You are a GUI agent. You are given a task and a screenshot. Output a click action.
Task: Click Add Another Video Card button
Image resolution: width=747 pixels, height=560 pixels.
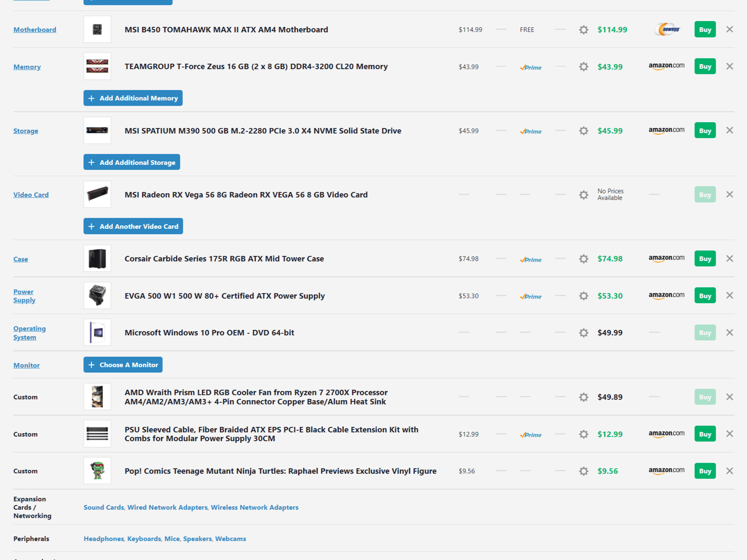[133, 226]
